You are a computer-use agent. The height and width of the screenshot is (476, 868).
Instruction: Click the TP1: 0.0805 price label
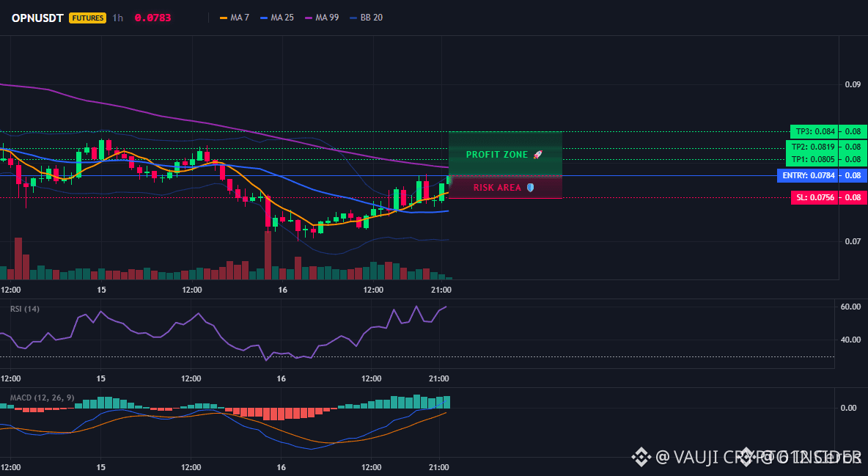pos(812,159)
